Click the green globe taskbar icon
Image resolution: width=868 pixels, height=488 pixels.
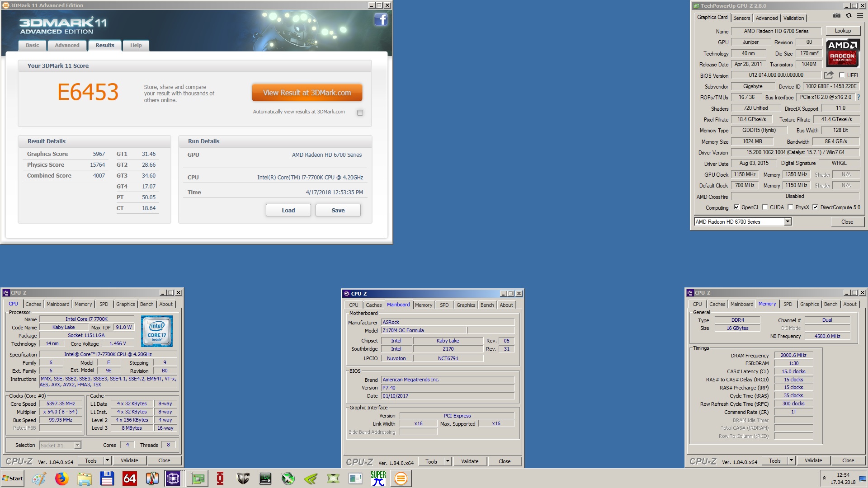(x=288, y=479)
